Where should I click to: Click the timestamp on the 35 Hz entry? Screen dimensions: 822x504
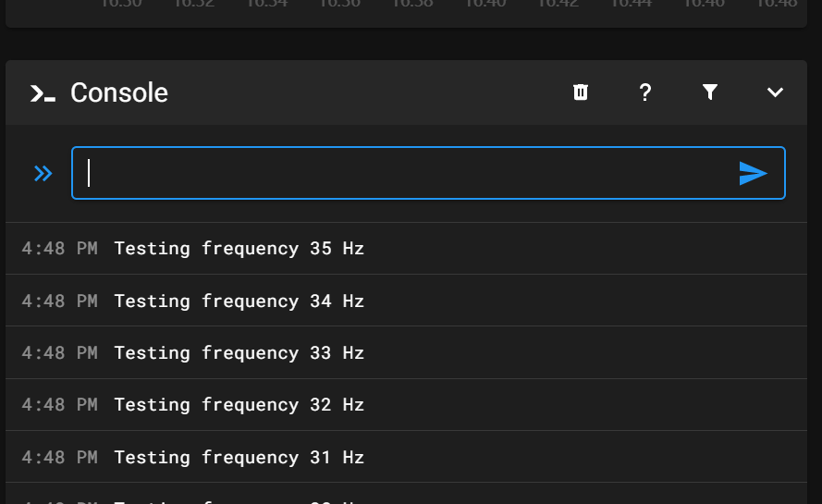[59, 248]
